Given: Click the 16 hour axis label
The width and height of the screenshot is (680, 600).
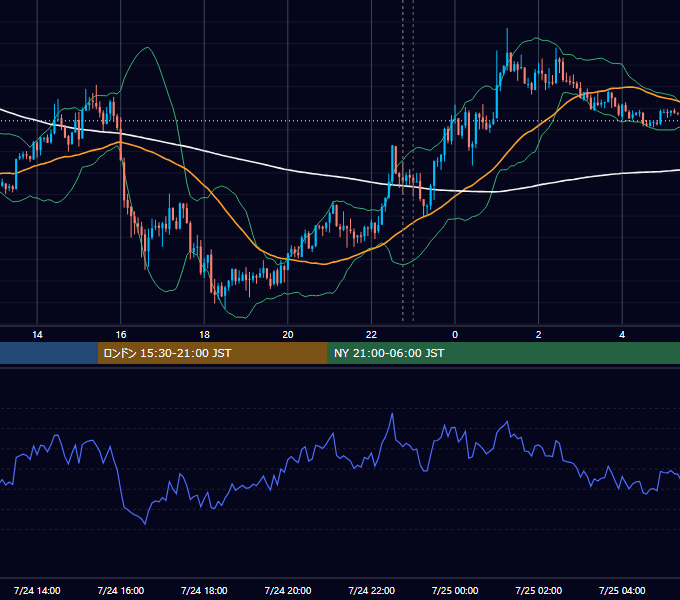Looking at the screenshot, I should click(121, 335).
